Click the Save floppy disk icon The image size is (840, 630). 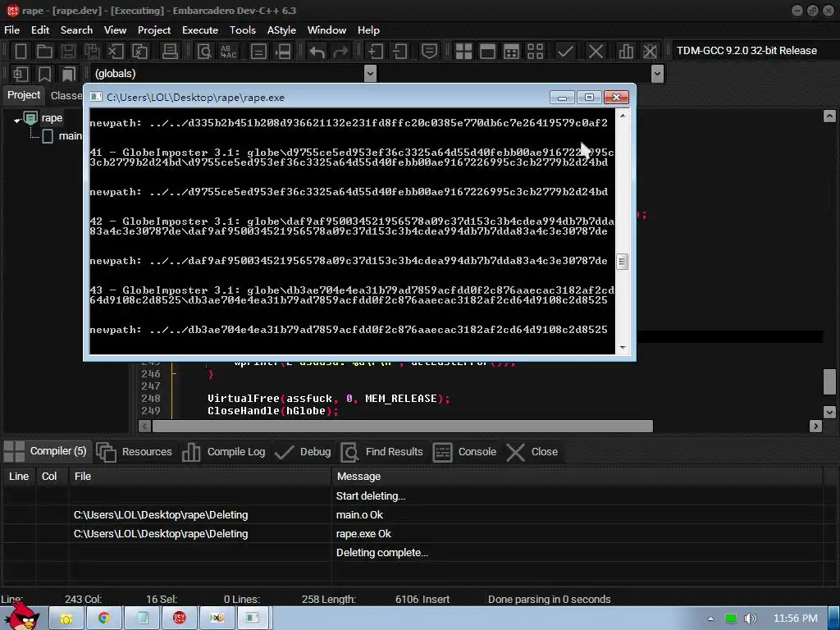point(68,52)
